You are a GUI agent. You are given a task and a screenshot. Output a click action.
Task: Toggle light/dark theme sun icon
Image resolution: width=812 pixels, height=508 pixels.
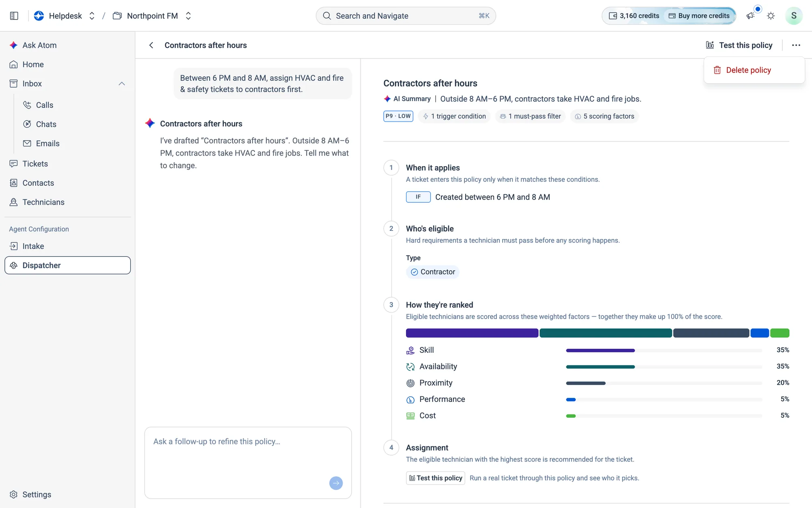point(771,16)
